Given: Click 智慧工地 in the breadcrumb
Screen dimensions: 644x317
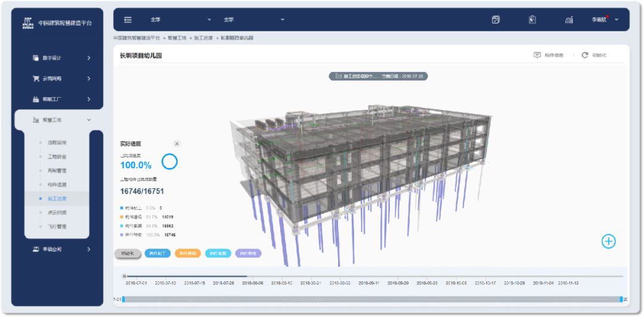Looking at the screenshot, I should point(177,38).
